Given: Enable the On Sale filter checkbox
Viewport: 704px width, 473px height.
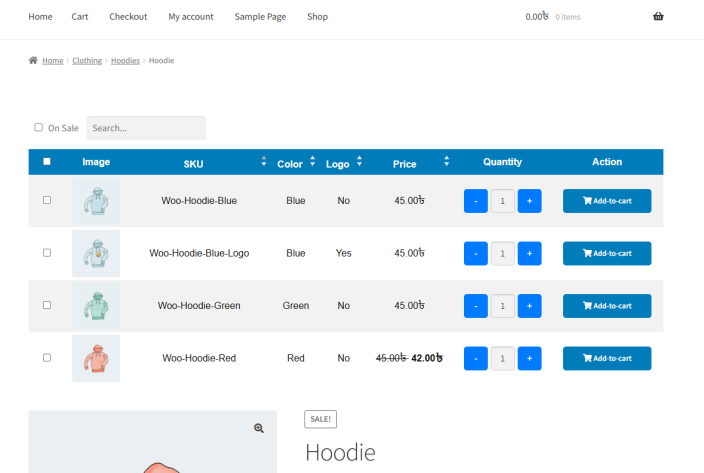Looking at the screenshot, I should (39, 128).
